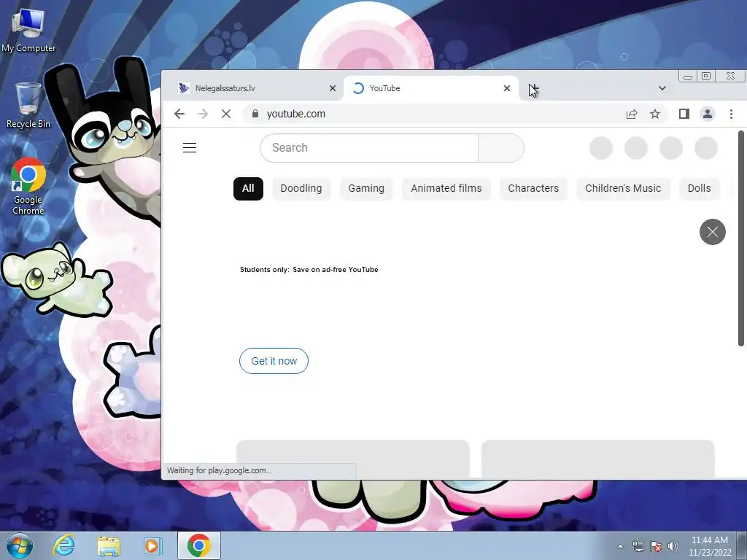This screenshot has width=747, height=560.
Task: Select the Google Chrome desktop shortcut
Action: 28,186
